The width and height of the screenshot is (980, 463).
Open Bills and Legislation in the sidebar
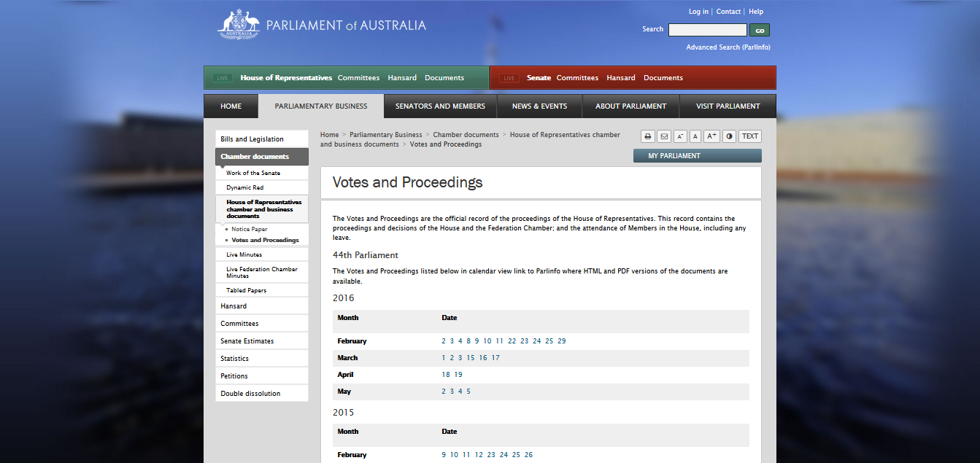[x=262, y=139]
